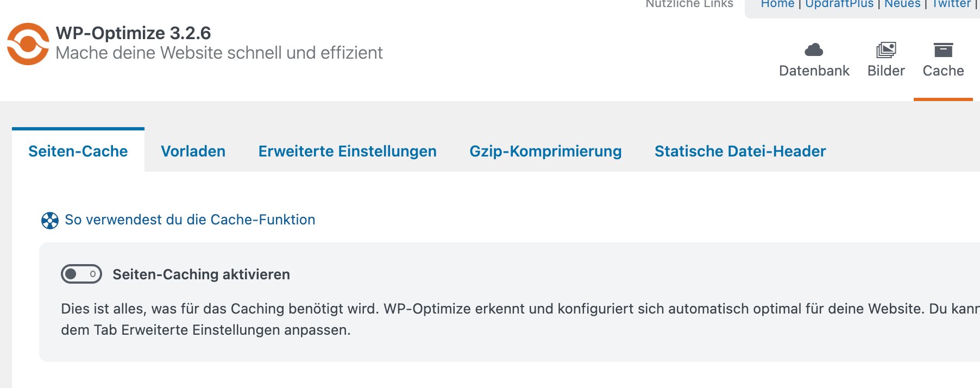This screenshot has height=388, width=980.
Task: Open the Erweiterte Einstellungen tab
Action: point(348,151)
